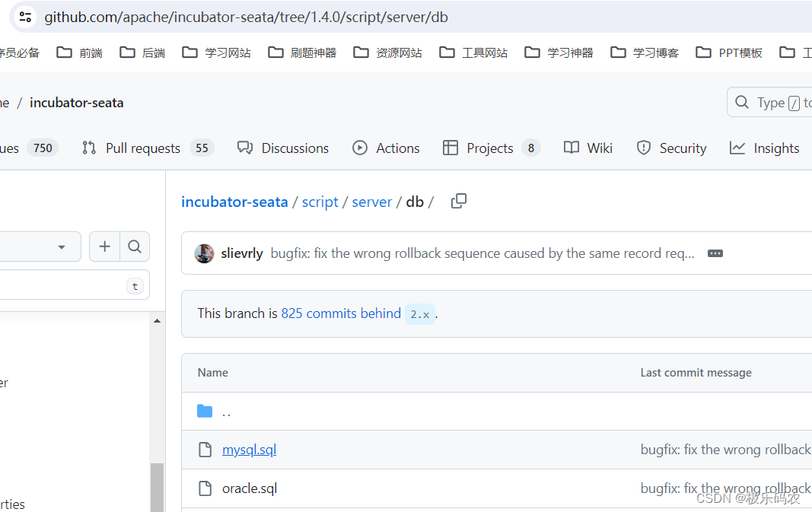Click the slievrly author name
Screen dimensions: 812x512
(x=242, y=253)
